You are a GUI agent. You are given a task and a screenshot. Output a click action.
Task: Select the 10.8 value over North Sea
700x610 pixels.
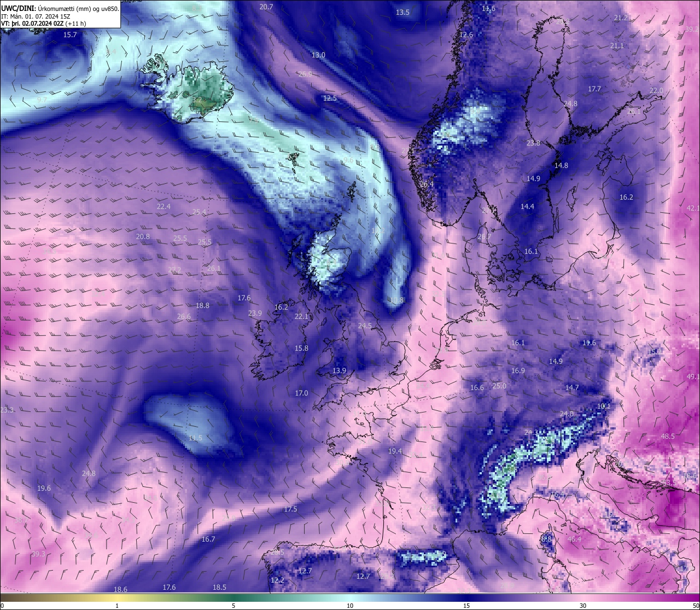tap(396, 300)
